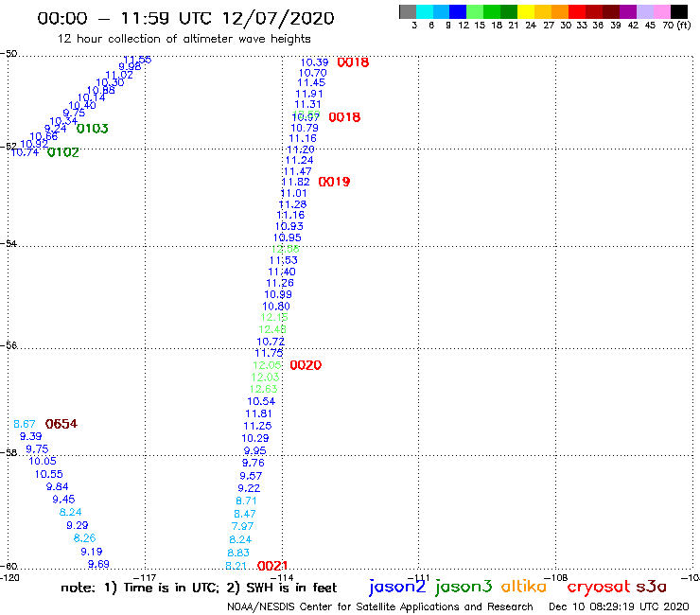
Task: Click wave height value 9.57
Action: click(251, 476)
